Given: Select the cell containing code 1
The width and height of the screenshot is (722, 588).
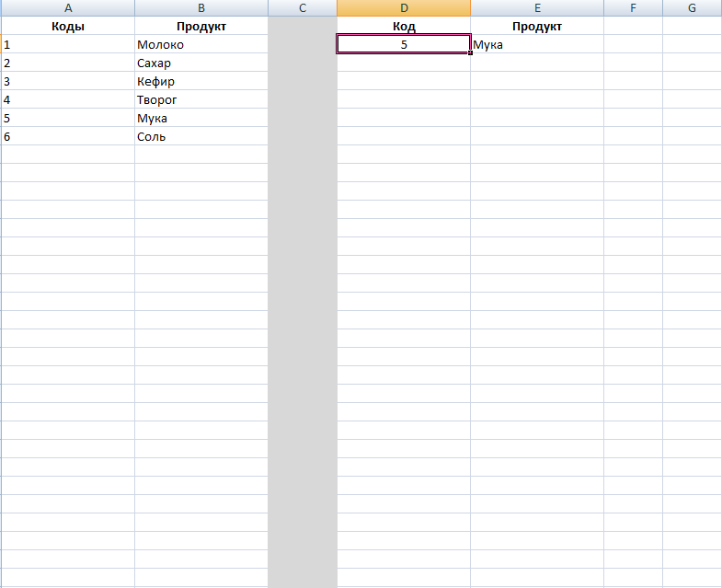Looking at the screenshot, I should pyautogui.click(x=68, y=44).
